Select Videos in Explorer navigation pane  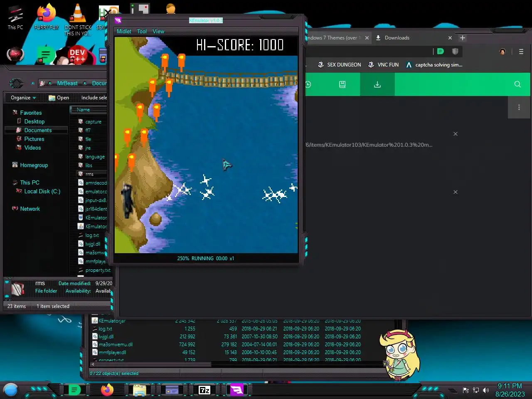tap(32, 148)
